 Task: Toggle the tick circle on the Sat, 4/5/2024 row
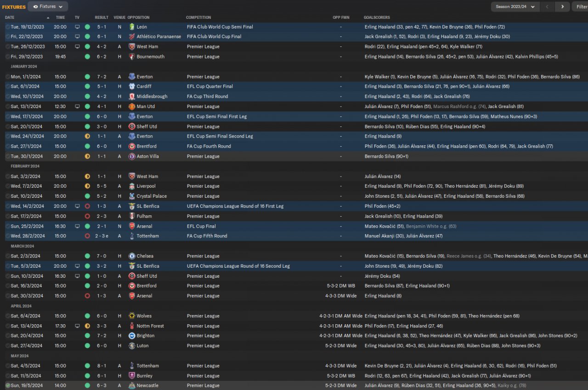(8, 366)
